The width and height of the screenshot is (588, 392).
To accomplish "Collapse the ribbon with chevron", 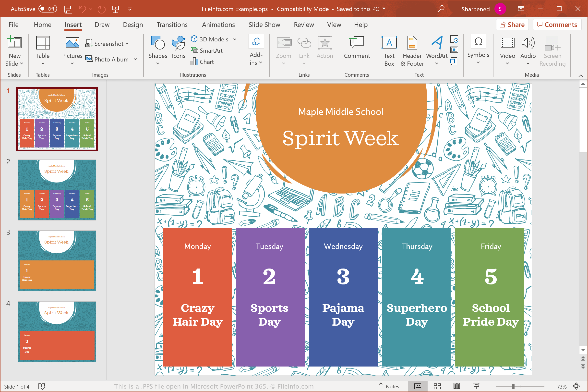I will tap(580, 75).
